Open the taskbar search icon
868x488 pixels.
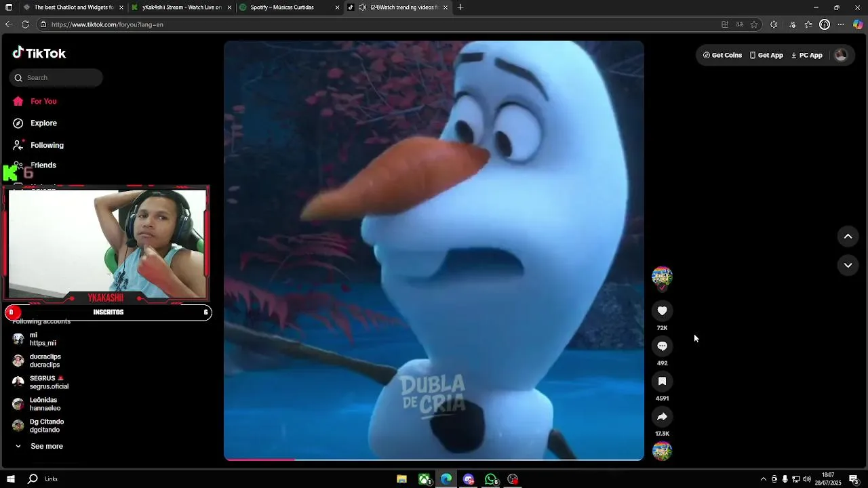click(33, 479)
